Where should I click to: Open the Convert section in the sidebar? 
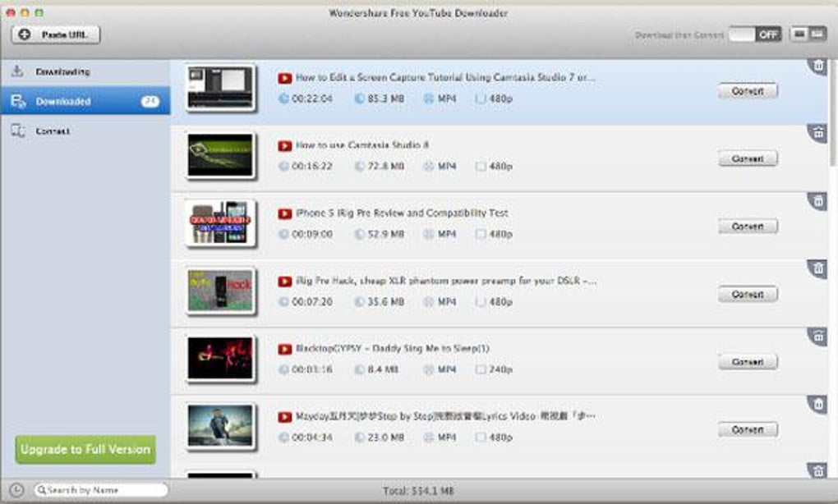point(85,131)
